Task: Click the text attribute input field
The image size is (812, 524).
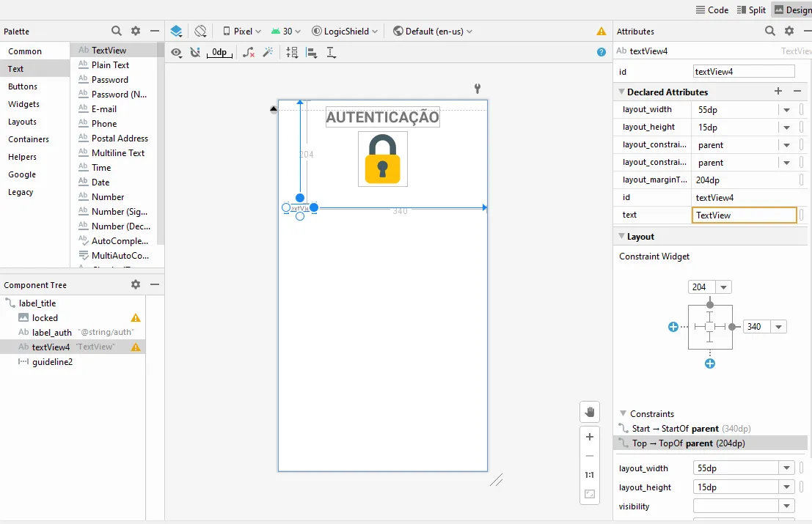Action: (x=744, y=215)
